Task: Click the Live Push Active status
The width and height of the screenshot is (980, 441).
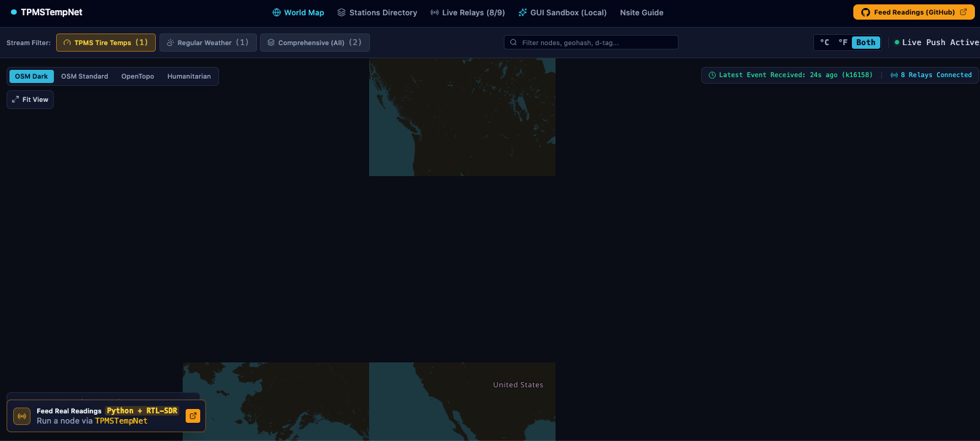Action: [937, 43]
